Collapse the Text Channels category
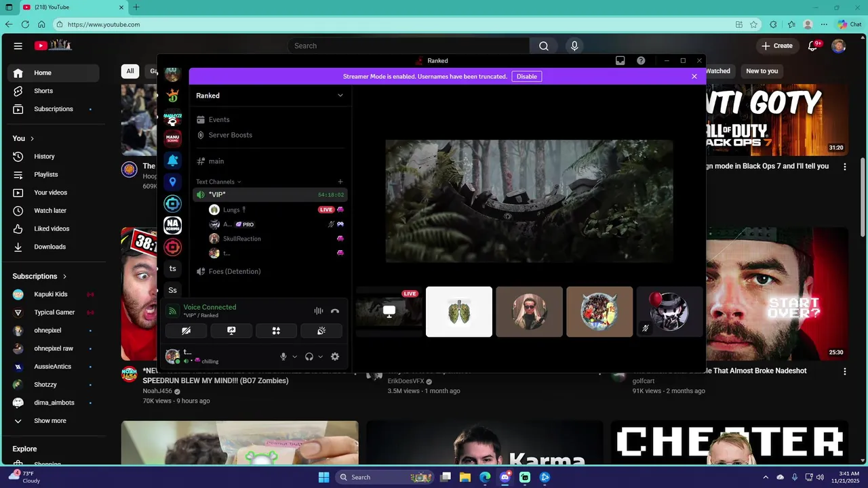 [x=218, y=182]
